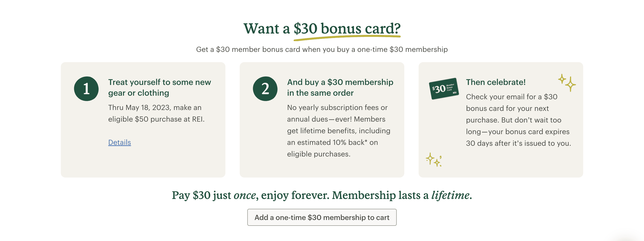Image resolution: width=644 pixels, height=241 pixels.
Task: Click the "Pay $30 just once" tagline
Action: tap(322, 196)
